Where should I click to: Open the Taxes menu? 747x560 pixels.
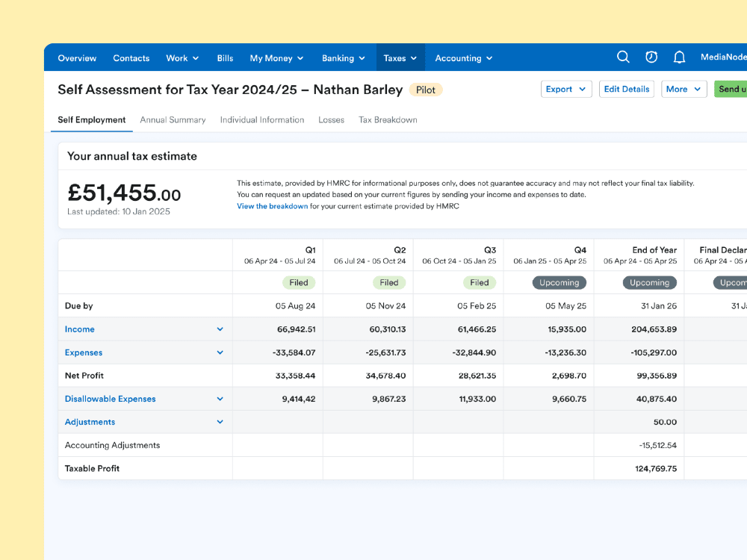click(x=400, y=57)
